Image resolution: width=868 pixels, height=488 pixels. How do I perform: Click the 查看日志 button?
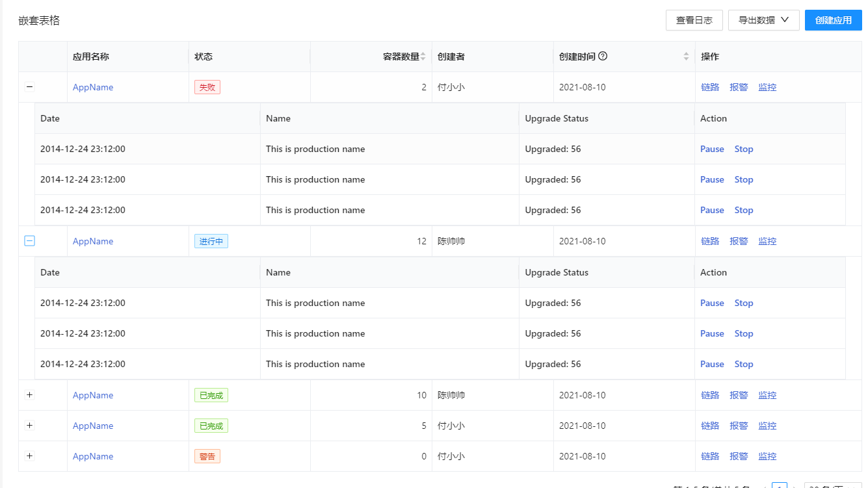tap(694, 19)
